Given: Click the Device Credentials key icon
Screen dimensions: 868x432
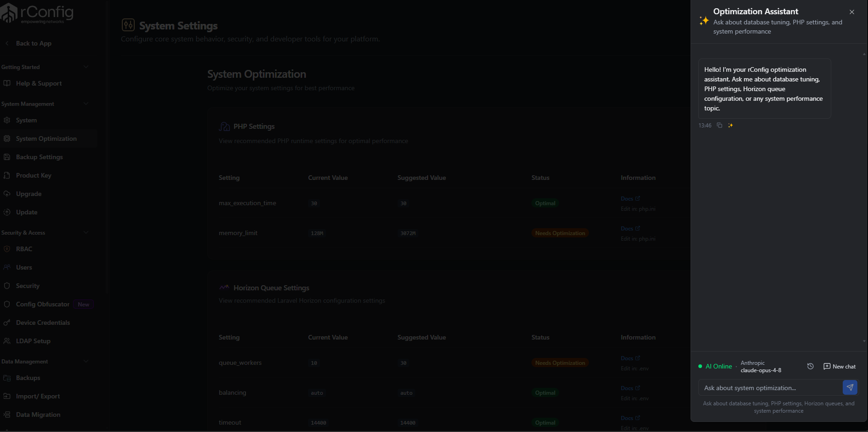Looking at the screenshot, I should tap(7, 323).
